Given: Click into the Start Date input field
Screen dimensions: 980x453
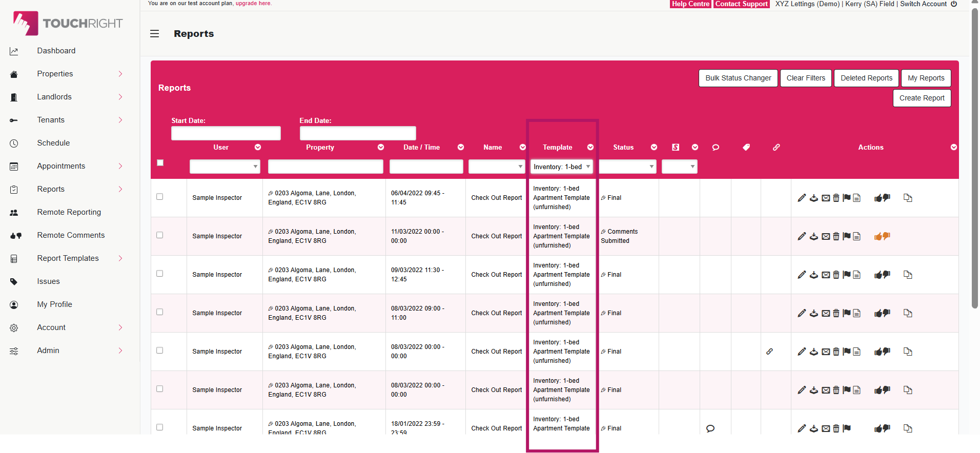Looking at the screenshot, I should tap(226, 133).
